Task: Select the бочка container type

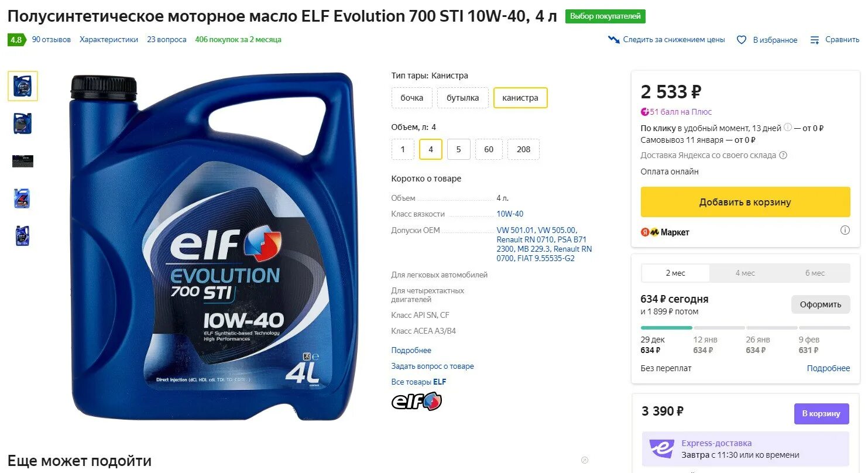Action: [412, 98]
